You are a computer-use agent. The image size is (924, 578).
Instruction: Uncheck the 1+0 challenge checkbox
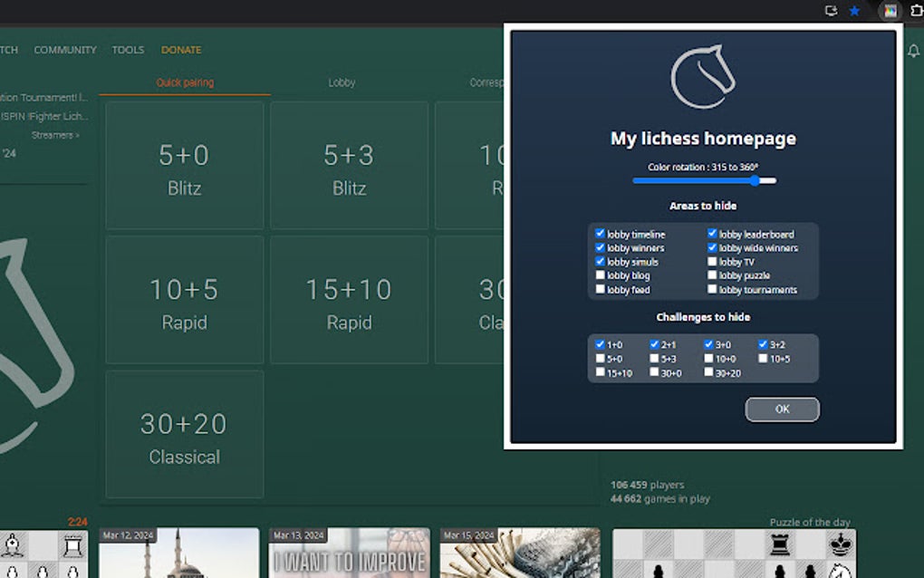pyautogui.click(x=600, y=344)
